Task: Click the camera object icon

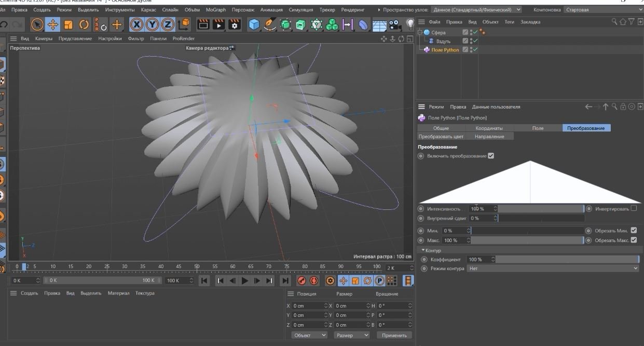Action: [395, 24]
